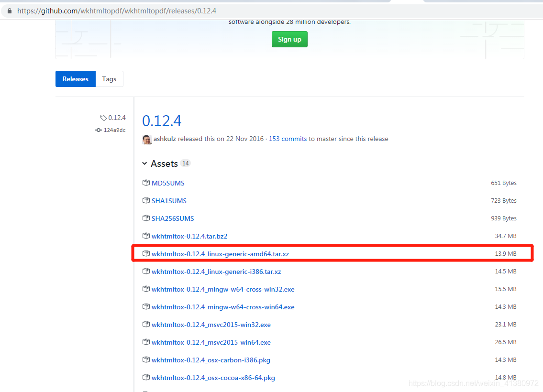Click the Assets heading text
This screenshot has width=543, height=392.
(164, 163)
